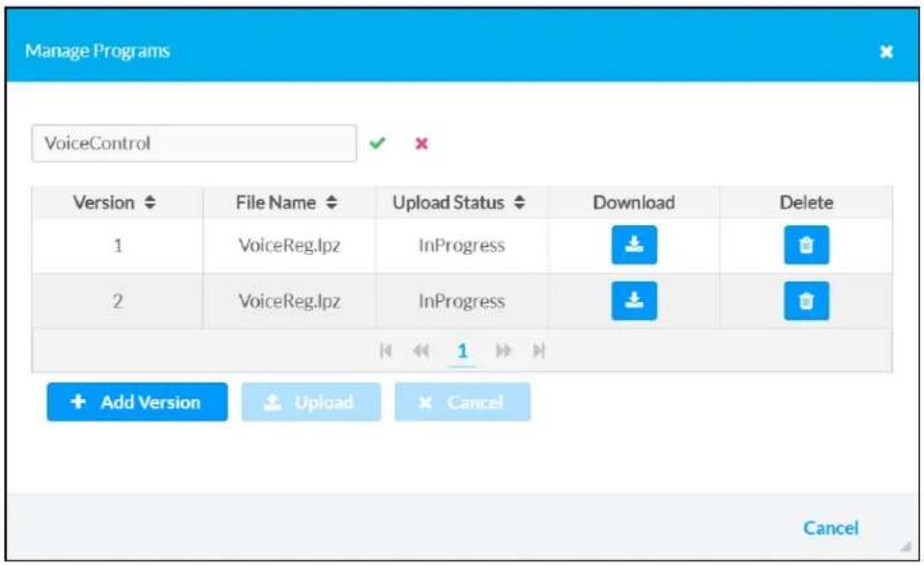Click the greyed Cancel button beside Upload
This screenshot has width=924, height=565.
click(462, 402)
